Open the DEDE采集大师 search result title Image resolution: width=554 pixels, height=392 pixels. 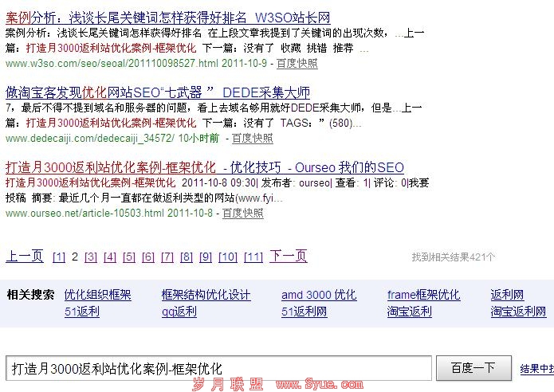coord(158,92)
